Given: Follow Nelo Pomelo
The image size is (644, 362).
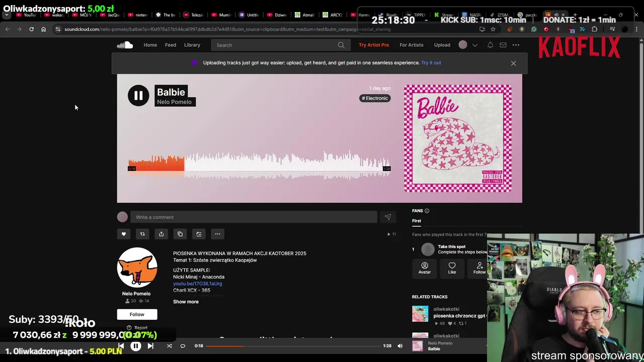Looking at the screenshot, I should [x=137, y=314].
